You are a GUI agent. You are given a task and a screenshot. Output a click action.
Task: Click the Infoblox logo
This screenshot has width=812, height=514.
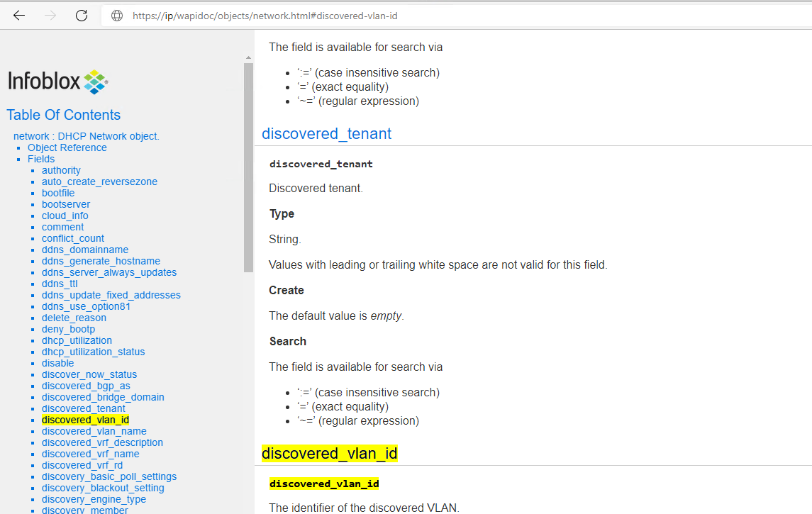point(57,81)
